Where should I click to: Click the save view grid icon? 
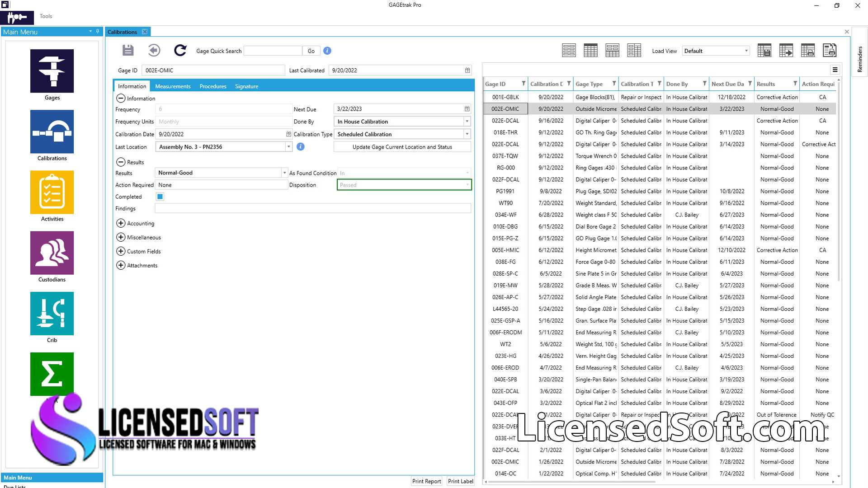point(764,51)
